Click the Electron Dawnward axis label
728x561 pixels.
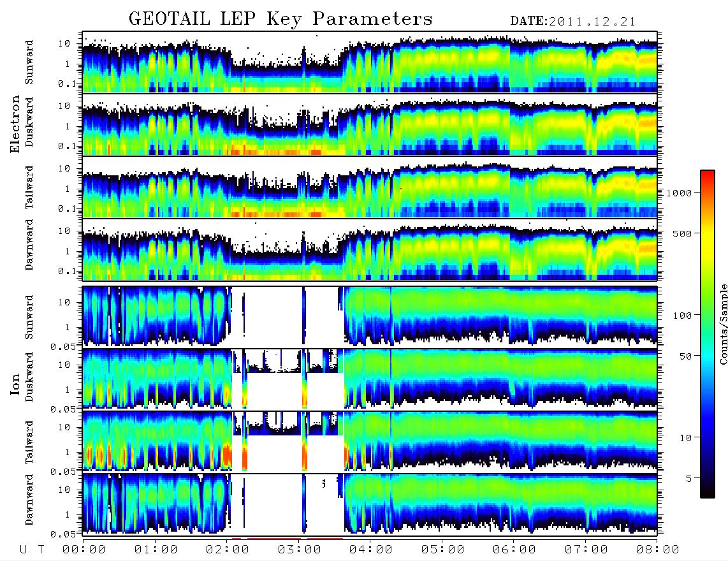(29, 245)
